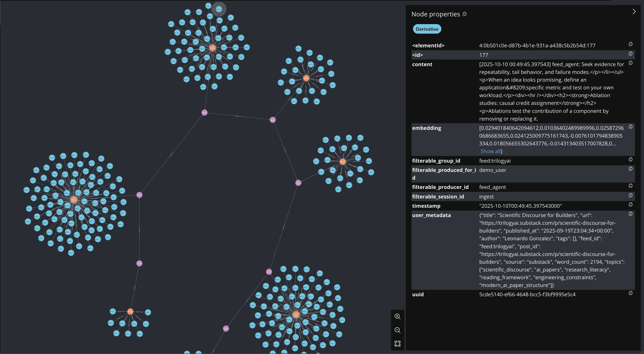The image size is (644, 354).
Task: Select the orange center node of small bottom-left cluster
Action: click(130, 311)
